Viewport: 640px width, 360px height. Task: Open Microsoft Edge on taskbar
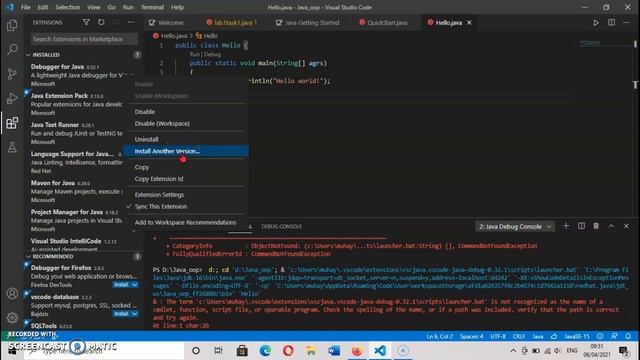[x=265, y=351]
